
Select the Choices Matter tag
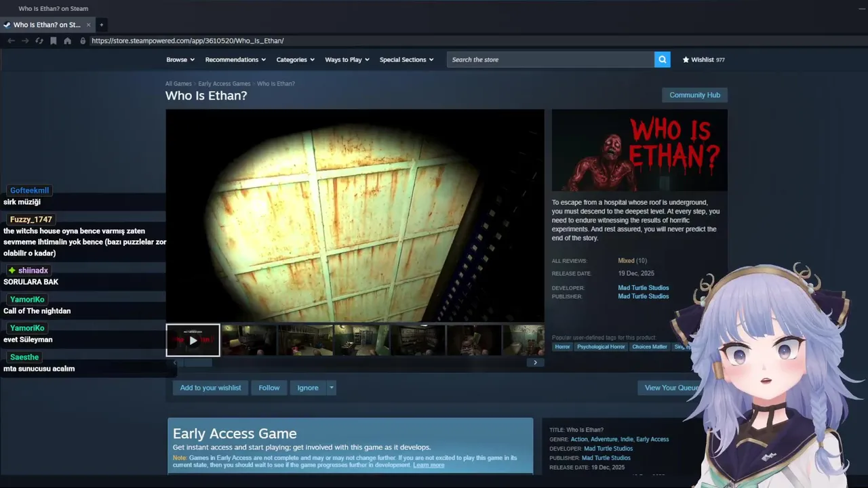[650, 347]
